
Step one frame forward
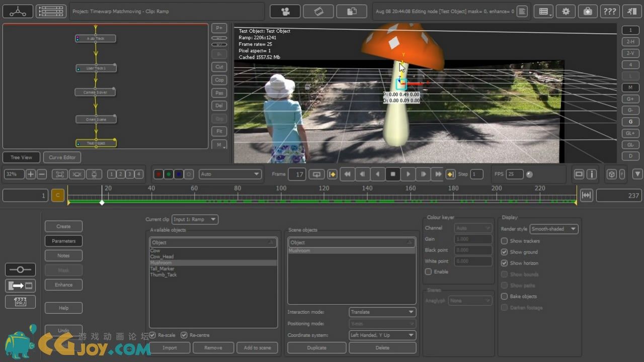click(423, 174)
